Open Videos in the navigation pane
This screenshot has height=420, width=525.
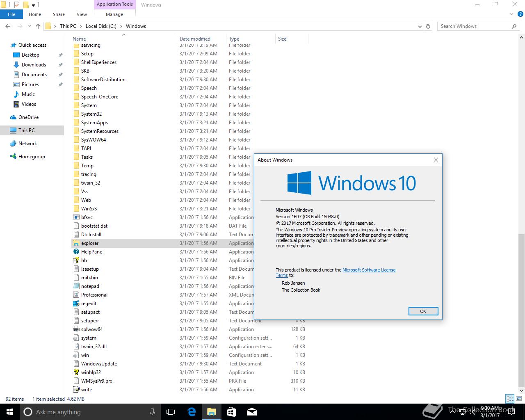(x=29, y=104)
